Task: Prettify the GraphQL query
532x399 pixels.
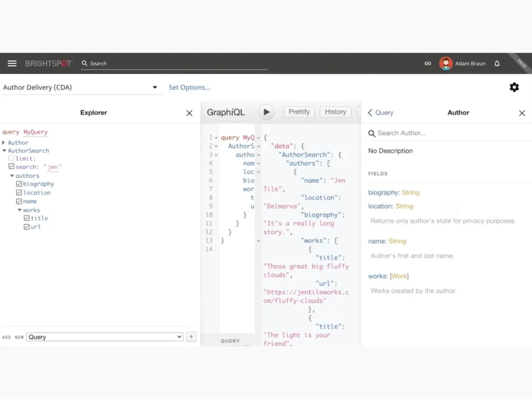Action: click(x=298, y=112)
